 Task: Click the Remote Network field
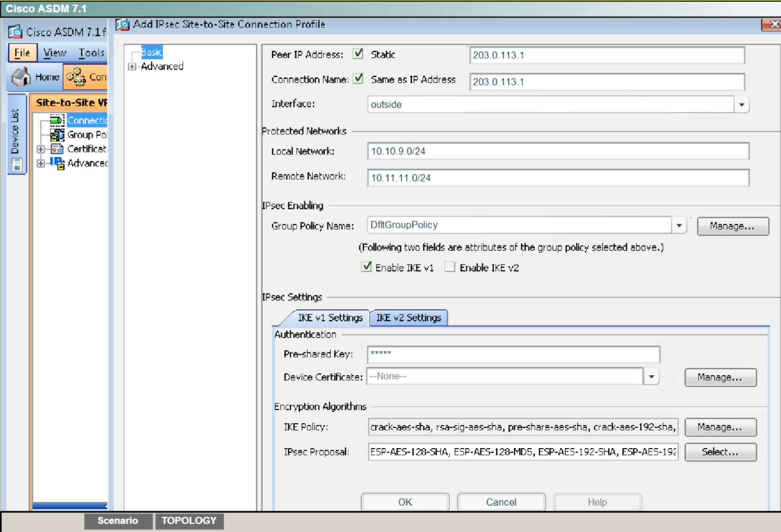tap(558, 177)
